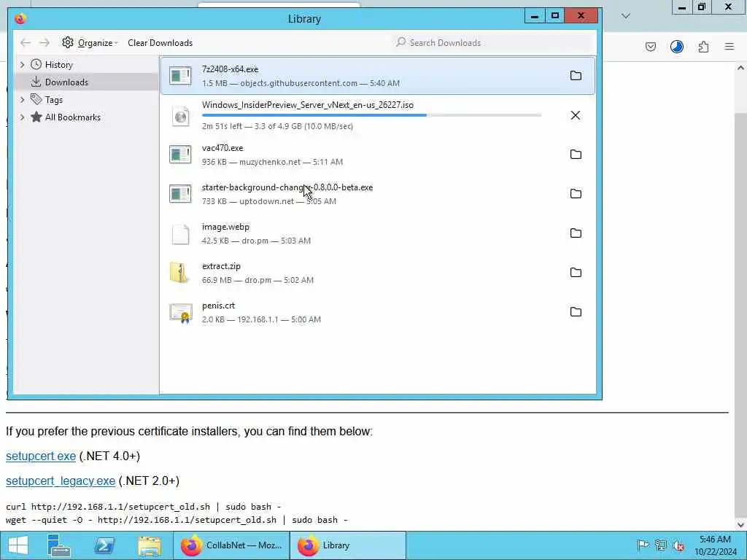Click the vac470.exe file icon

click(181, 155)
